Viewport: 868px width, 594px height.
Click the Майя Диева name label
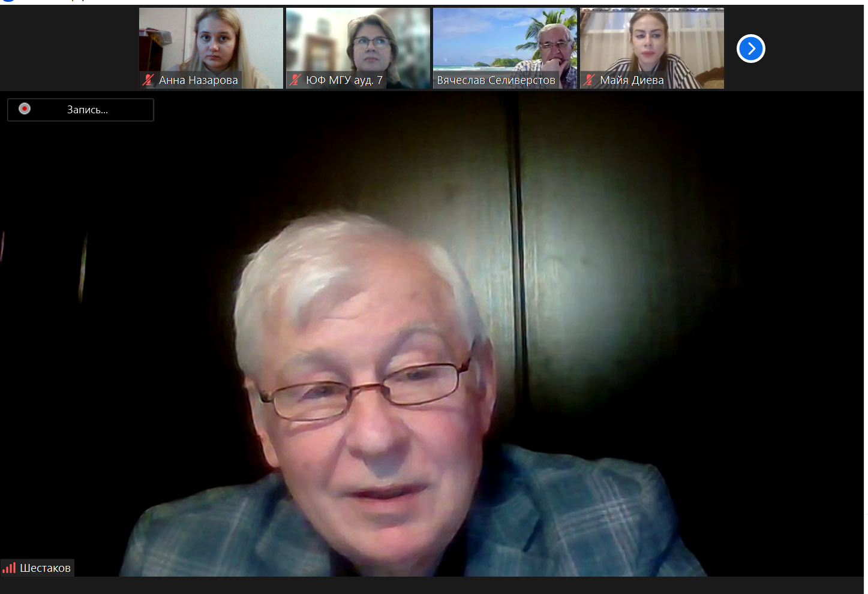pos(632,80)
